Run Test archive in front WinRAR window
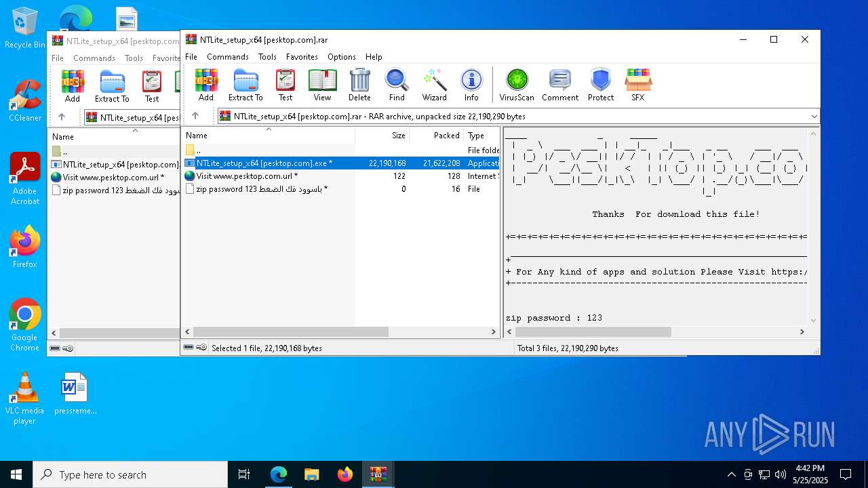868x488 pixels. click(x=285, y=85)
